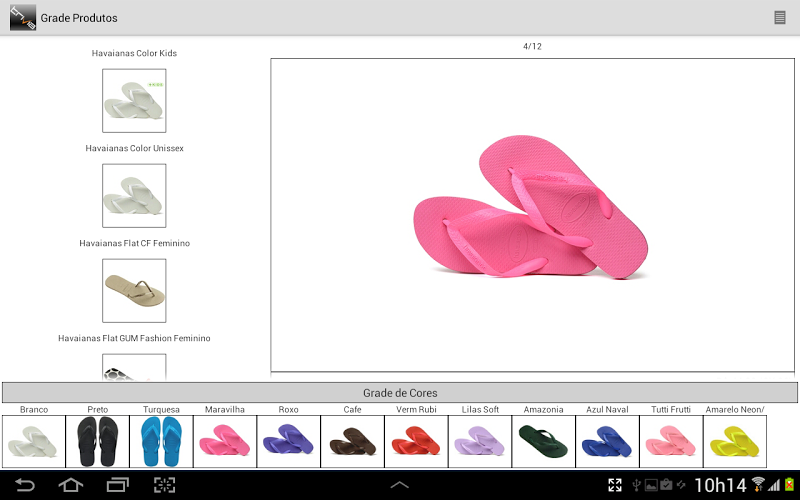Click the Havaianas Flat GUM Fashion Feminino label
The height and width of the screenshot is (500, 800).
[134, 338]
